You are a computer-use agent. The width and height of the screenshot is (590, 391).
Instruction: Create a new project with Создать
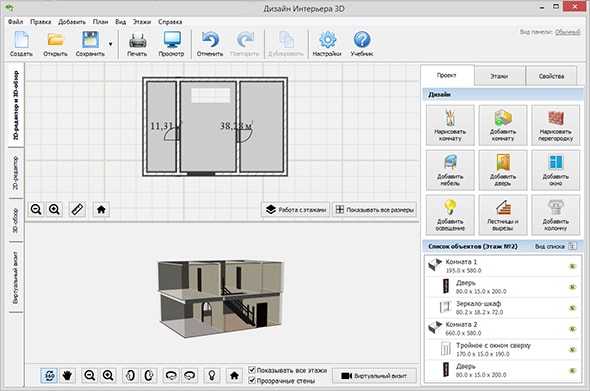click(x=21, y=44)
